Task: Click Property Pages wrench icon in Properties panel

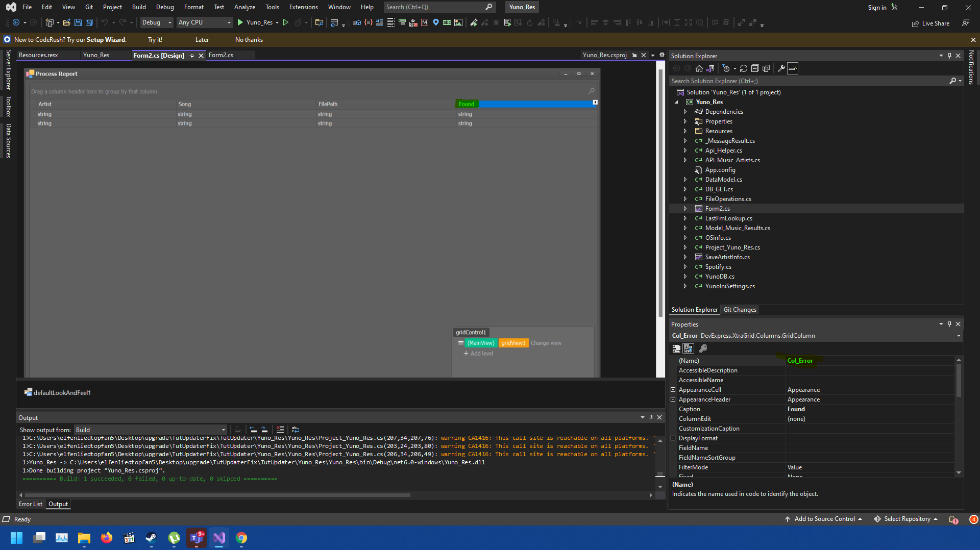Action: click(x=703, y=348)
